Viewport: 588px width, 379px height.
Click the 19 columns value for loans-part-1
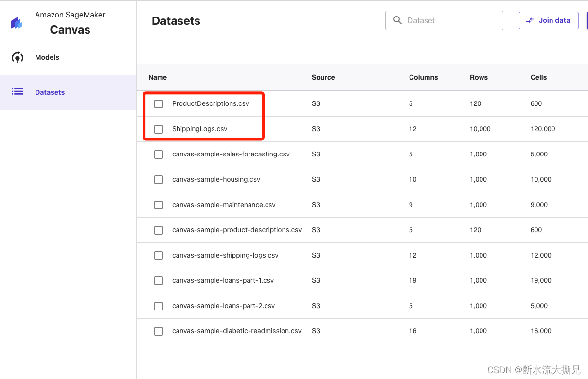pyautogui.click(x=413, y=280)
